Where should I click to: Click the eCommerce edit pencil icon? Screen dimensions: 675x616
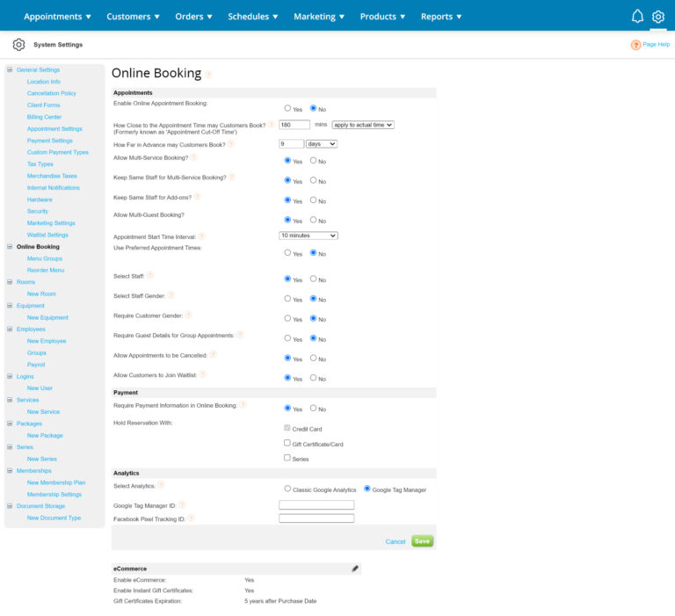pyautogui.click(x=355, y=569)
